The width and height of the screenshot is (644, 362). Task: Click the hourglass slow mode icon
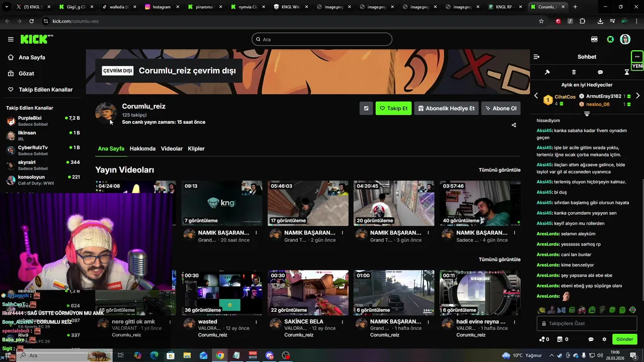tap(626, 72)
